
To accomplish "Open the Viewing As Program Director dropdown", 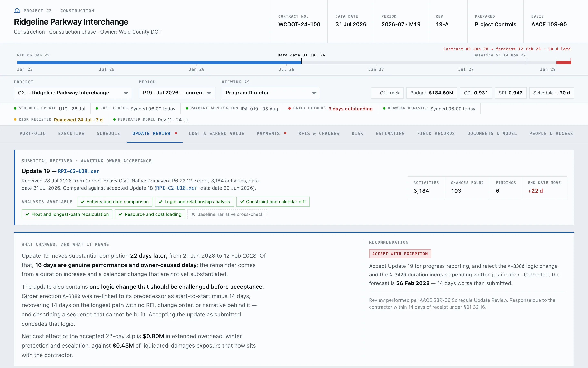I will pos(271,93).
